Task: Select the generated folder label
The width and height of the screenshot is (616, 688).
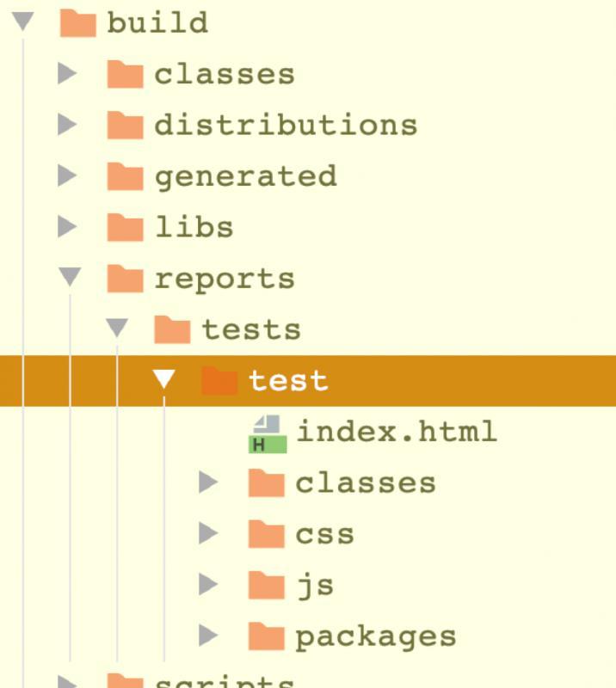Action: (x=245, y=177)
